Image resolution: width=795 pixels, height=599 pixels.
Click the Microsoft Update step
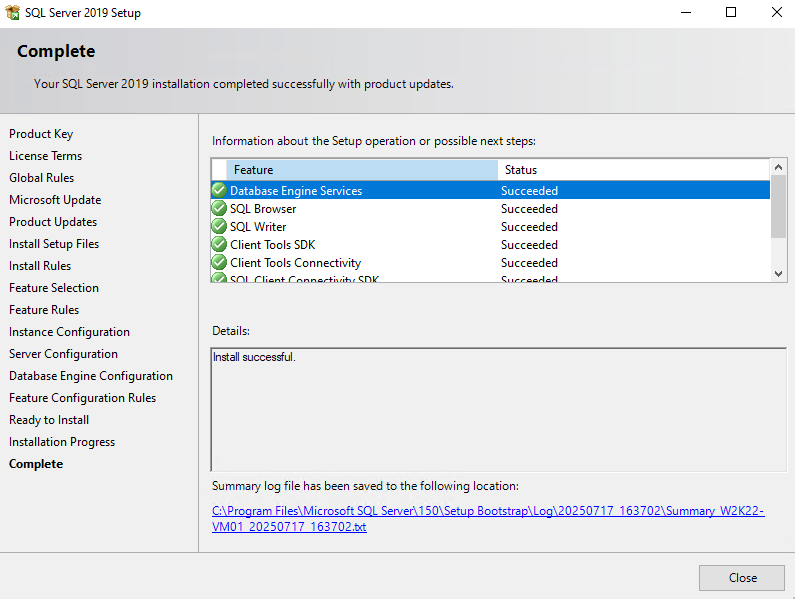55,200
